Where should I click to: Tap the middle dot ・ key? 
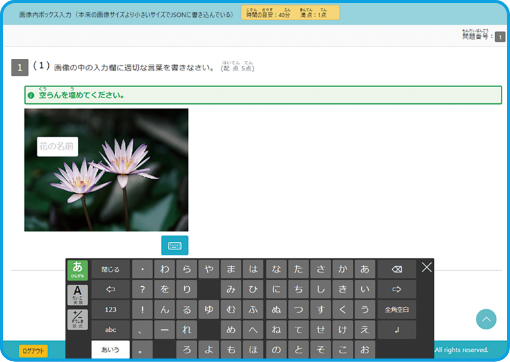[x=142, y=269]
